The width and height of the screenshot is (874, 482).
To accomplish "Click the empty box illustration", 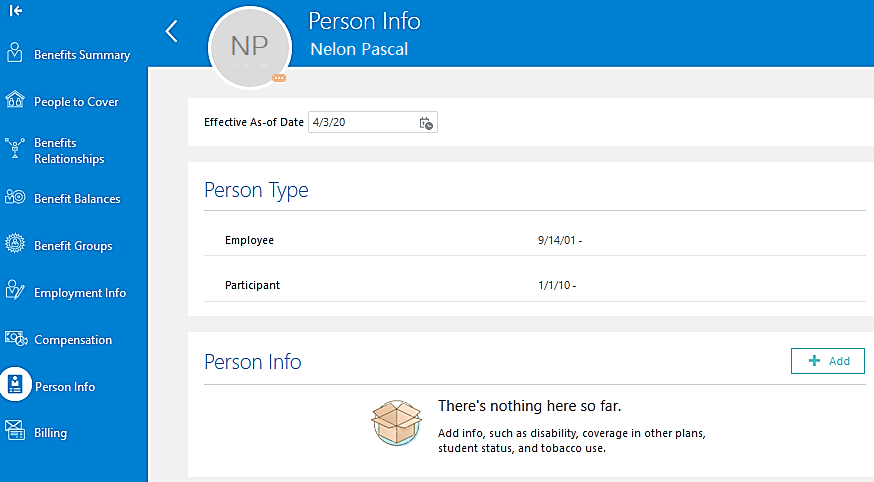I will point(396,423).
